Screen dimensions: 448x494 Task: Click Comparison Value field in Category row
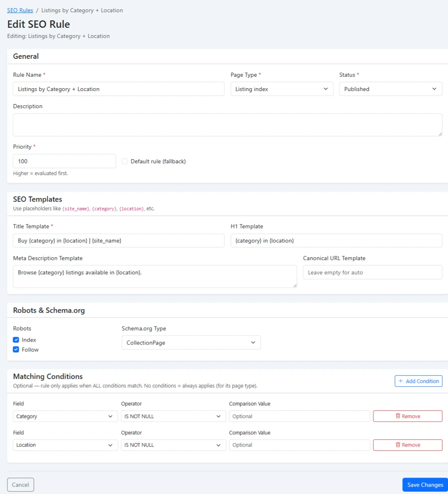pyautogui.click(x=299, y=416)
